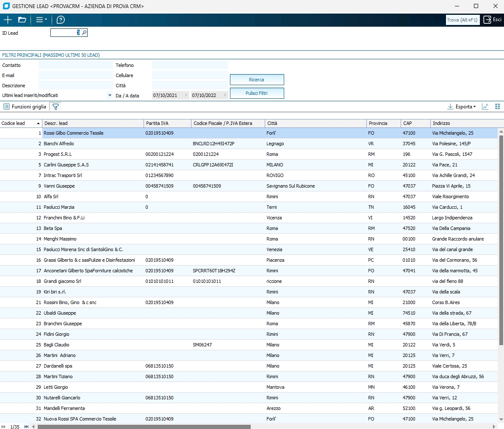Select the Bianchi Alfredo row
Screen dimensions: 504x429
[59, 144]
